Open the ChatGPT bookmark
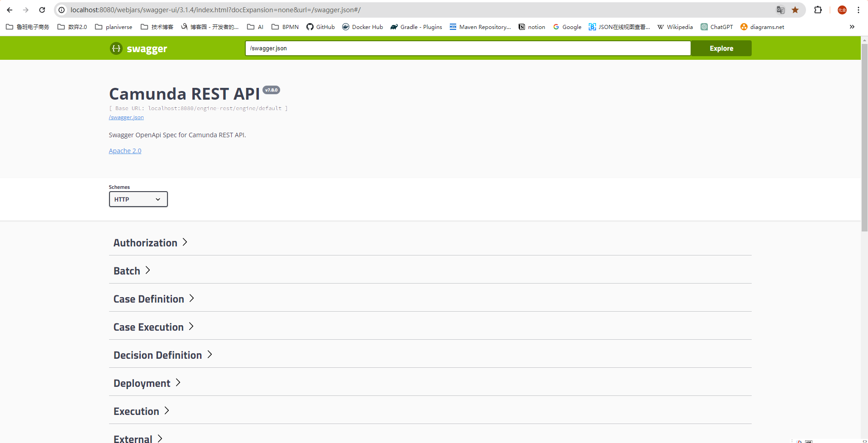 tap(717, 27)
